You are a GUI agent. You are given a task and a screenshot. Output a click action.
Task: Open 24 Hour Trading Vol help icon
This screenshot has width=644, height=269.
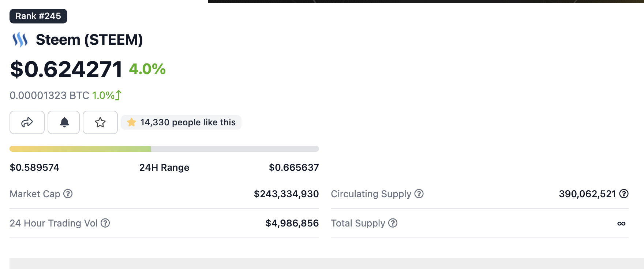[105, 223]
